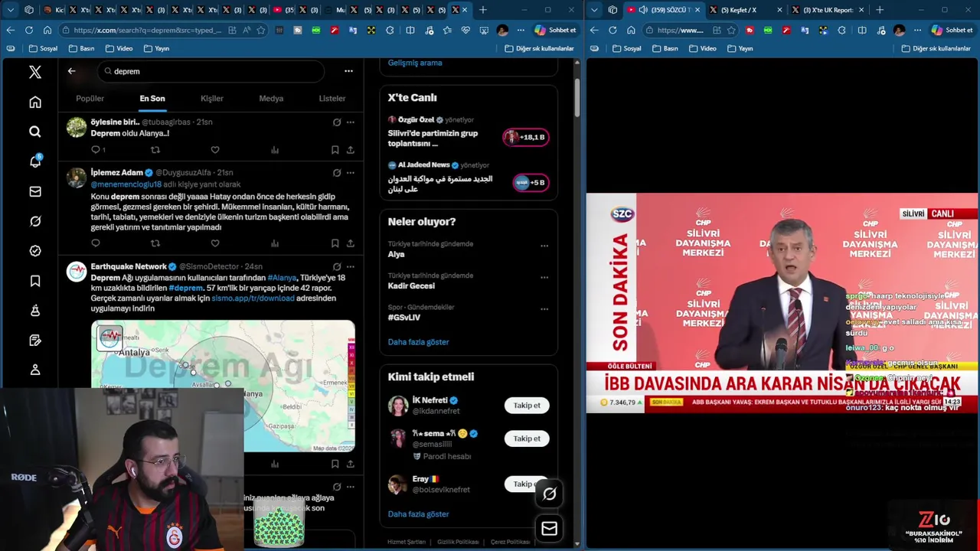This screenshot has height=551, width=980.
Task: Open the Deprem Ağı map image
Action: [x=223, y=386]
